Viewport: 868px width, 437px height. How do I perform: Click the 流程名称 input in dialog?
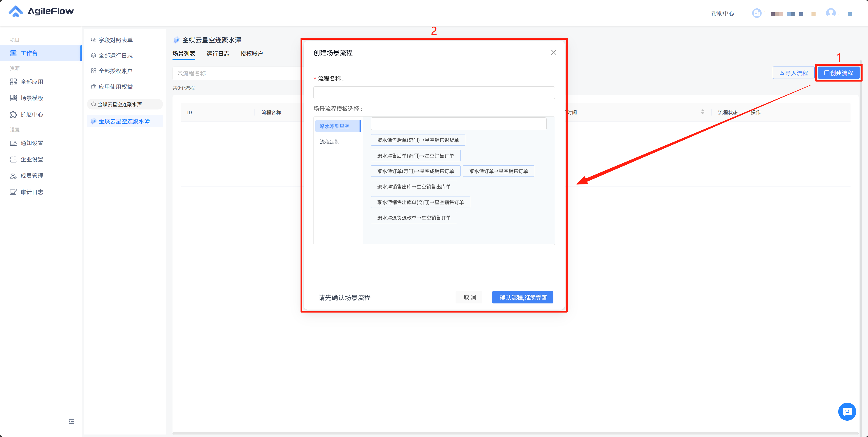pyautogui.click(x=434, y=93)
